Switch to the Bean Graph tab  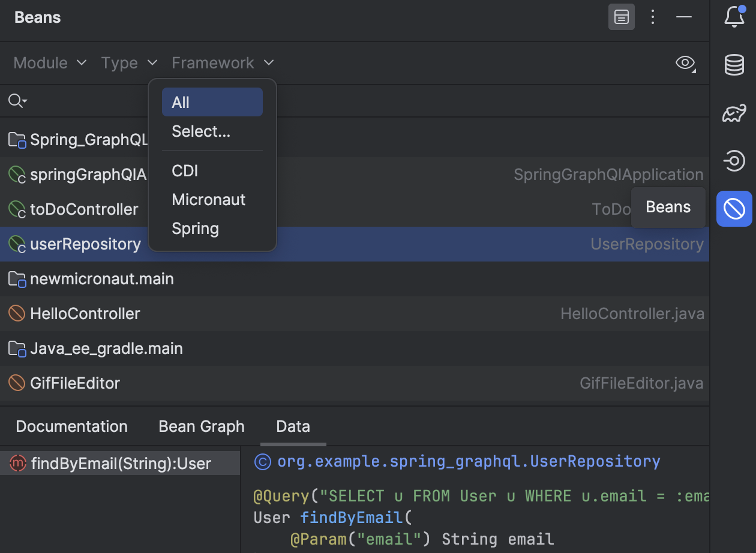tap(201, 426)
